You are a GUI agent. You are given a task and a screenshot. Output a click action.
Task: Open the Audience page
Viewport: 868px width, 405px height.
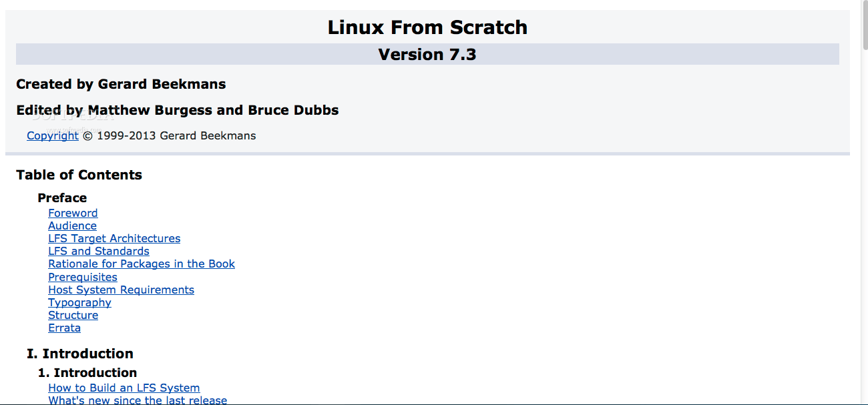pyautogui.click(x=71, y=226)
